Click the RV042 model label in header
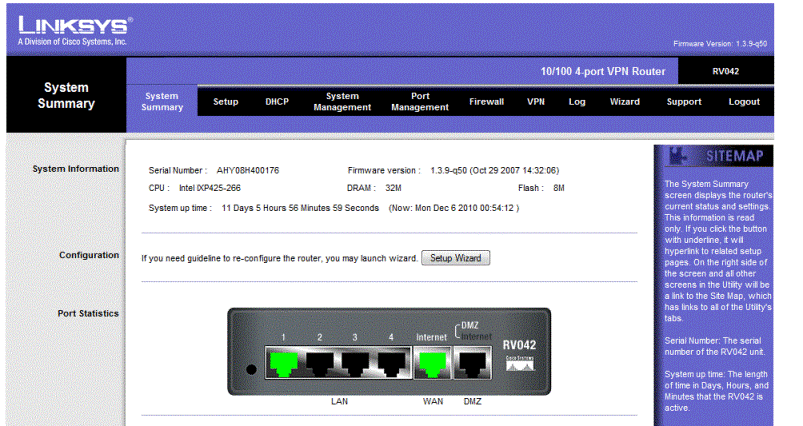Viewport: 803px width, 426px height. click(726, 71)
